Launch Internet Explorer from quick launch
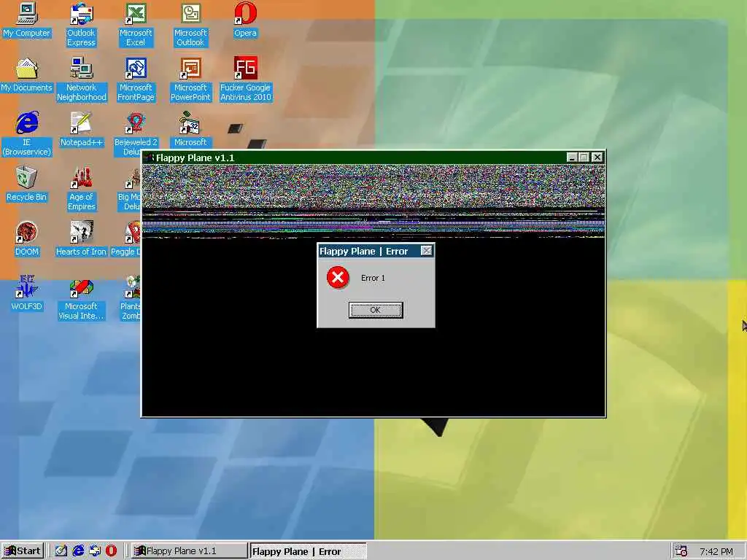747x560 pixels. pyautogui.click(x=78, y=551)
